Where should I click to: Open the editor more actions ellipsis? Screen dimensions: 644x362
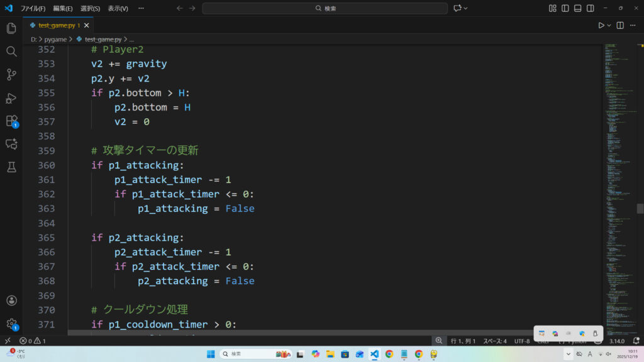click(633, 25)
